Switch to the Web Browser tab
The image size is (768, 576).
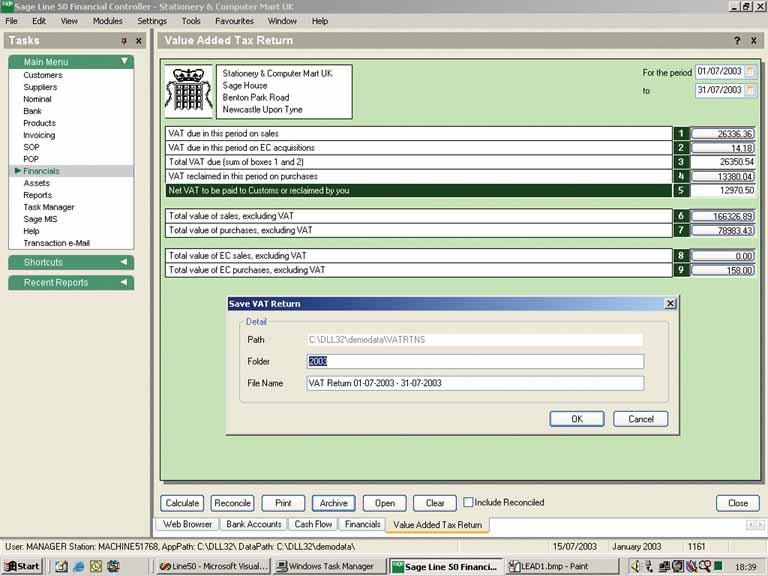click(x=188, y=524)
